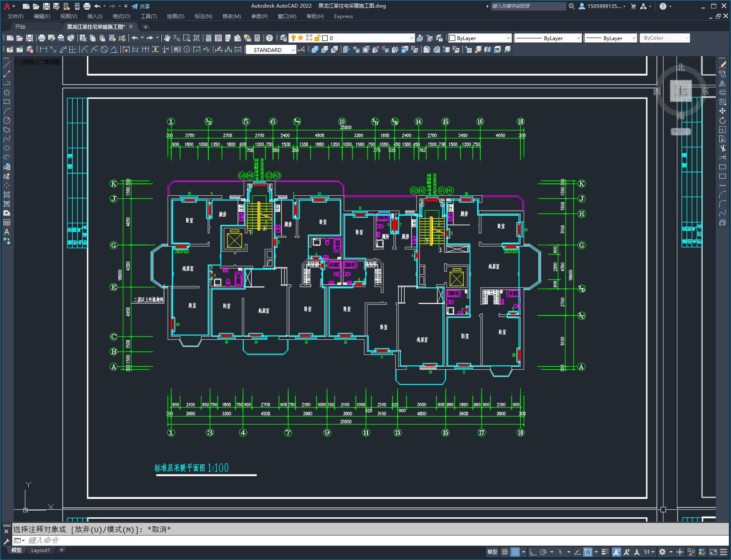The height and width of the screenshot is (560, 731).
Task: Select the Move tool in modify toolbar
Action: (x=723, y=111)
